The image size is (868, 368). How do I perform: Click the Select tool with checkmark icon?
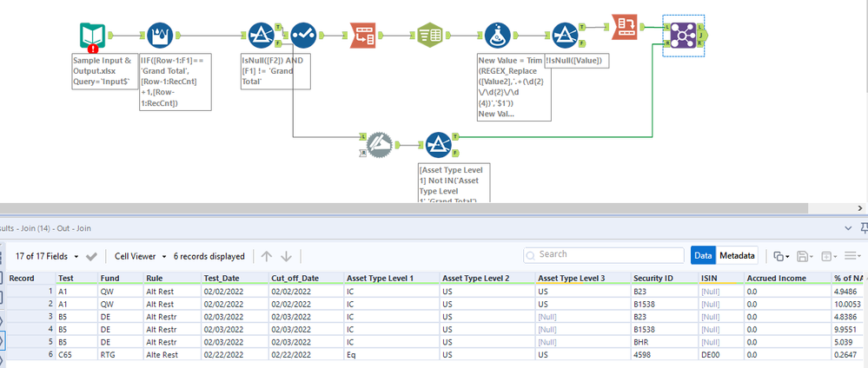pyautogui.click(x=302, y=36)
